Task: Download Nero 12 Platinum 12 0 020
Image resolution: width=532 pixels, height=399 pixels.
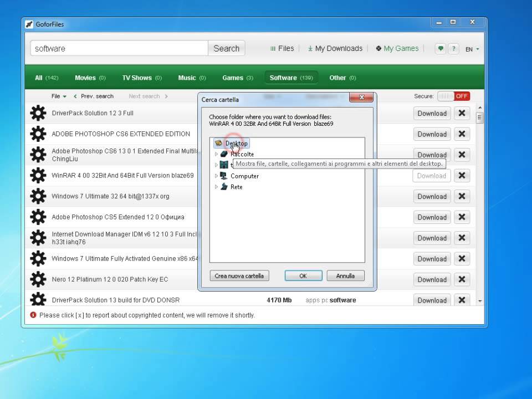Action: point(432,279)
